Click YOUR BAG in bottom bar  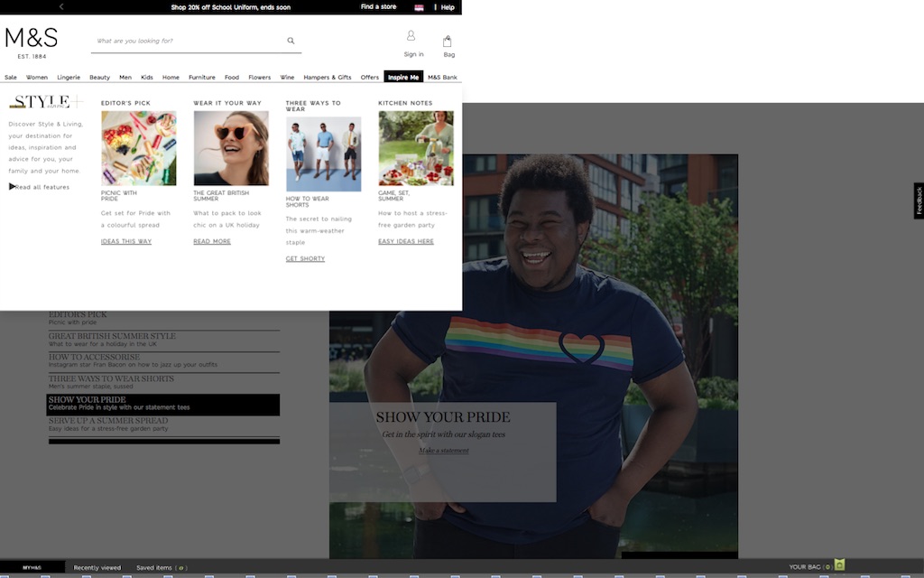810,567
